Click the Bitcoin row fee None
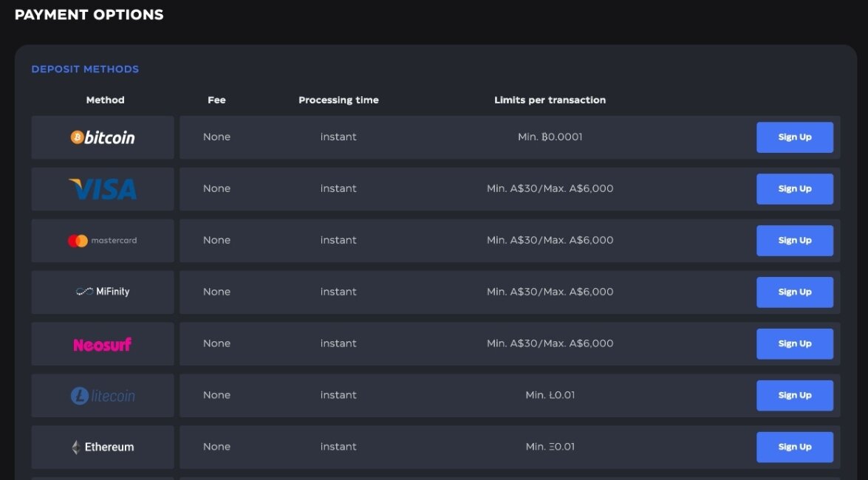This screenshot has height=480, width=868. point(216,137)
